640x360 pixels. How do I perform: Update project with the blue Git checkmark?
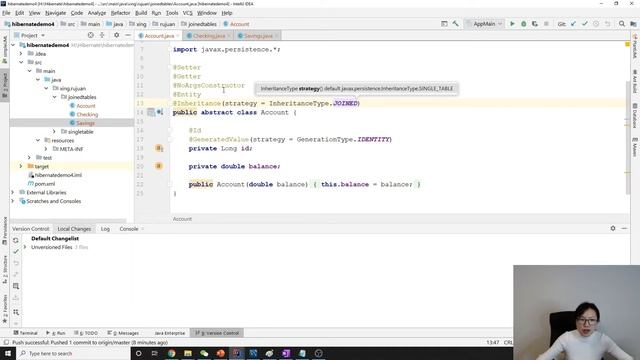573,24
